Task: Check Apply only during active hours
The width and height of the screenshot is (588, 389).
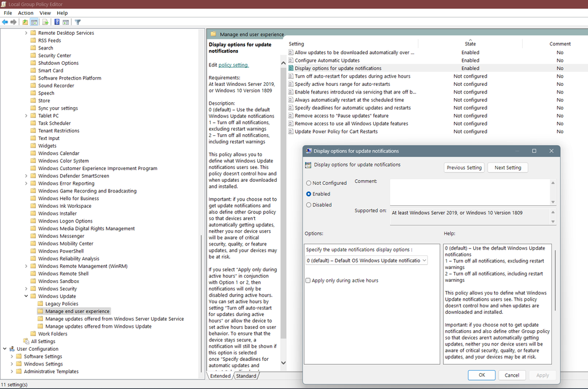Action: 308,280
